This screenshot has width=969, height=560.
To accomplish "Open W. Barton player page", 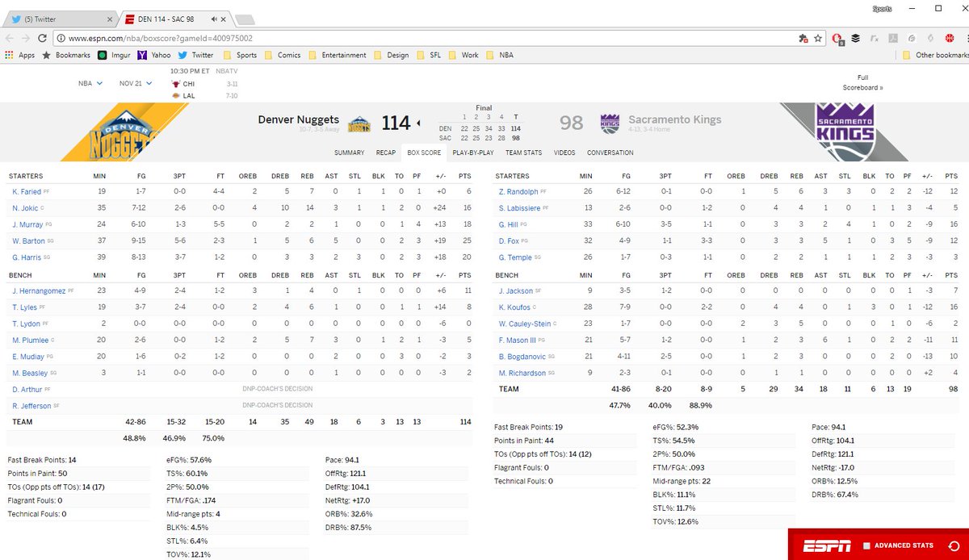I will [27, 240].
